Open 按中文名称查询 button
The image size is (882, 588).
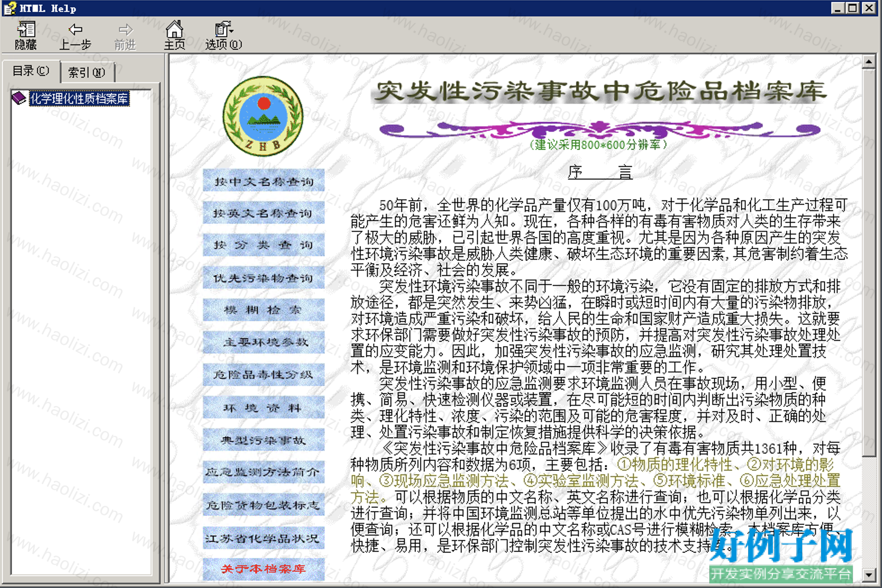[x=264, y=180]
